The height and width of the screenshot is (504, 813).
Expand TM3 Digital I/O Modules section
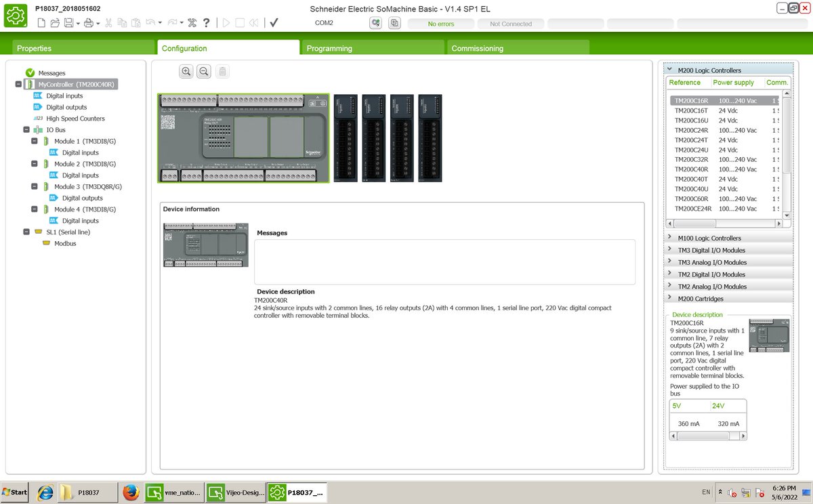click(x=669, y=250)
